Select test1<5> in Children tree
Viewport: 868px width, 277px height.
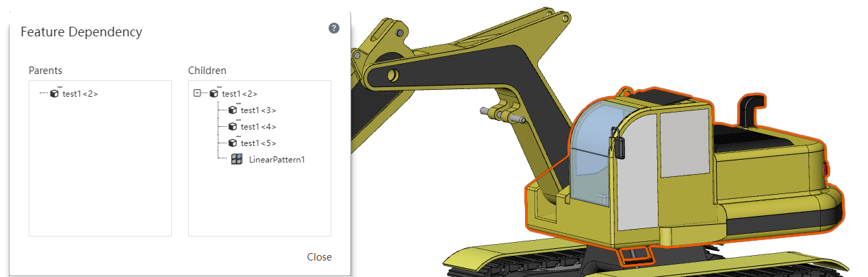point(258,143)
